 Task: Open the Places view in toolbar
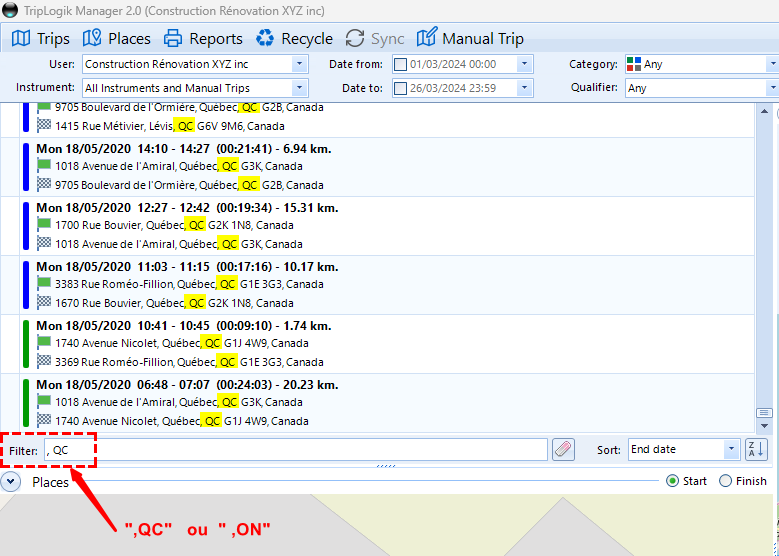[x=117, y=39]
